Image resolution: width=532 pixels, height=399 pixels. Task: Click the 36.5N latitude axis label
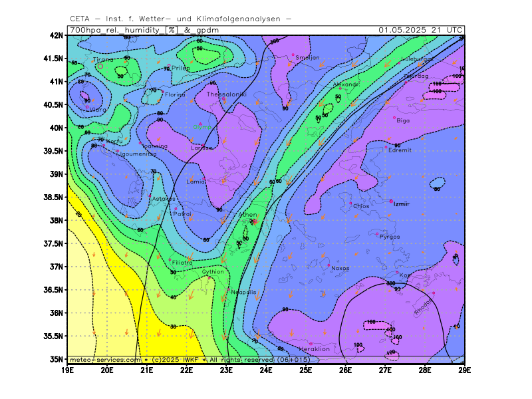point(54,290)
